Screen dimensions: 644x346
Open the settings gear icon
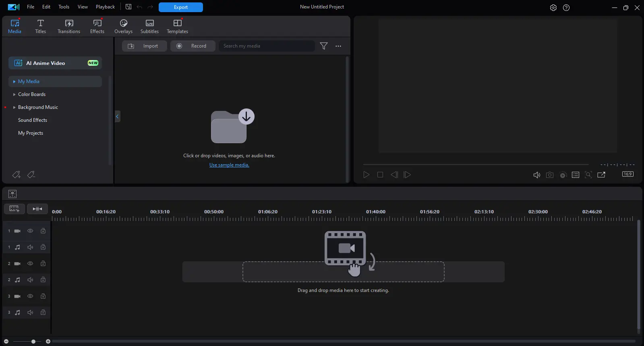[553, 8]
